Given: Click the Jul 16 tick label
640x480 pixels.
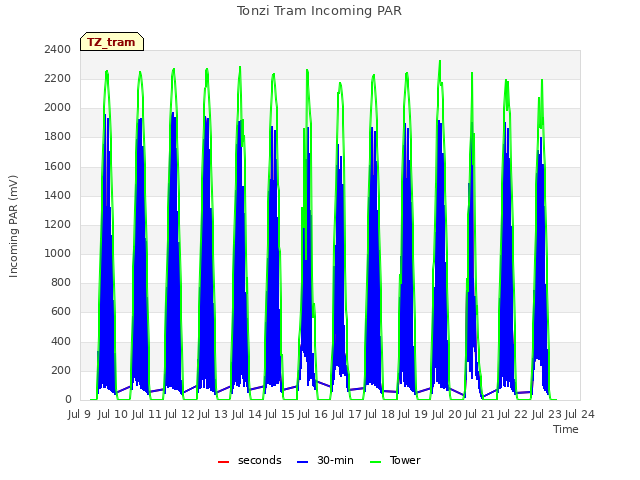Looking at the screenshot, I should pos(312,415).
